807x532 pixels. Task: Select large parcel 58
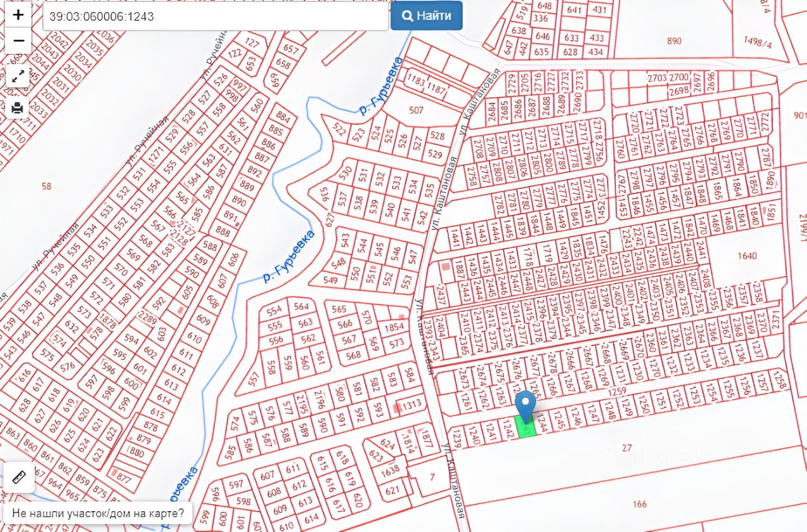[46, 186]
